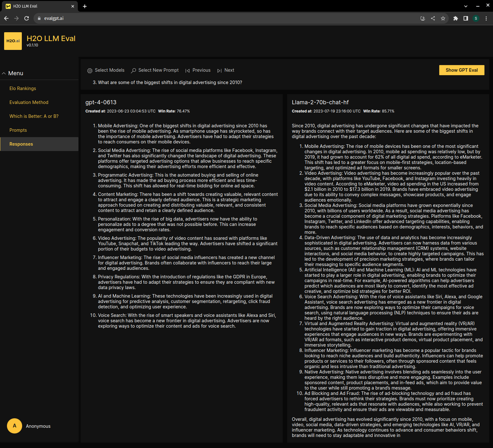Open Elo Rankings page
493x448 pixels.
click(23, 88)
